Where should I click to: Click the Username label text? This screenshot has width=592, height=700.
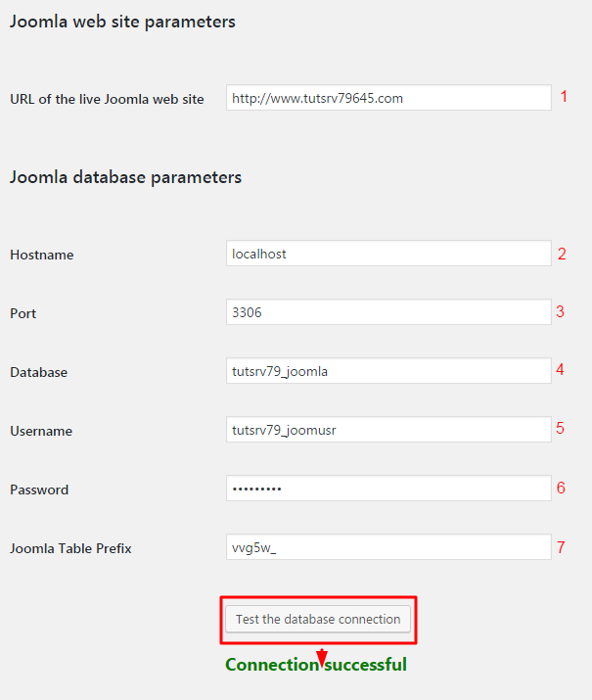click(x=41, y=431)
